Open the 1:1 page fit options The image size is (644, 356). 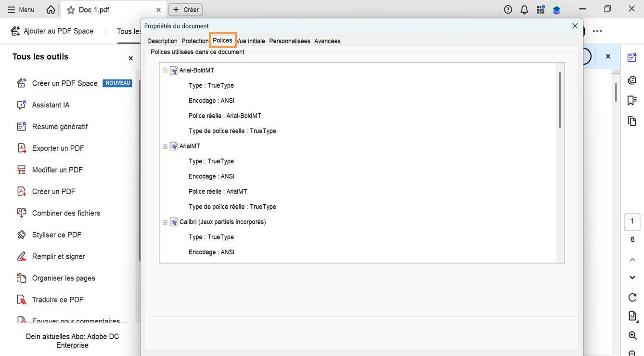point(632,316)
